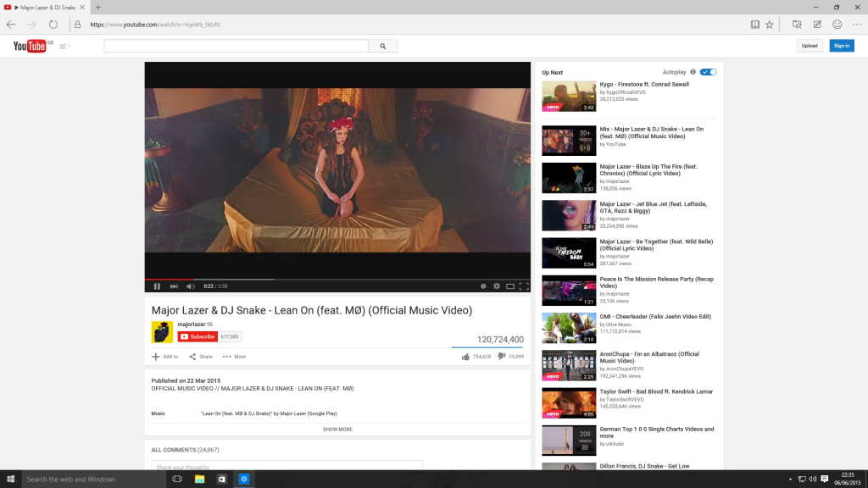This screenshot has height=488, width=868.
Task: Show hidden system tray icons
Action: [790, 480]
